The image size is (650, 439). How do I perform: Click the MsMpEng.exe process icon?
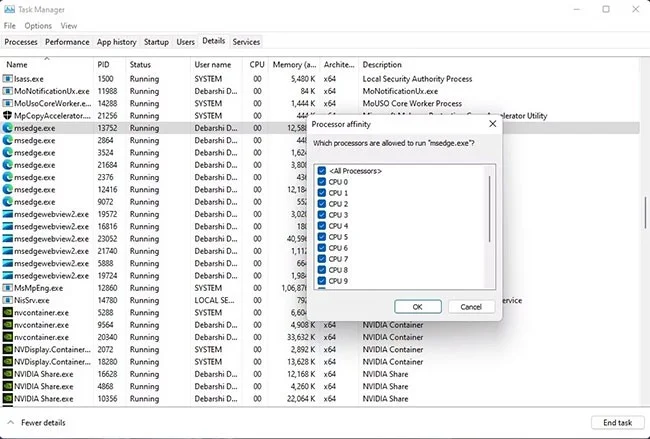(x=8, y=288)
